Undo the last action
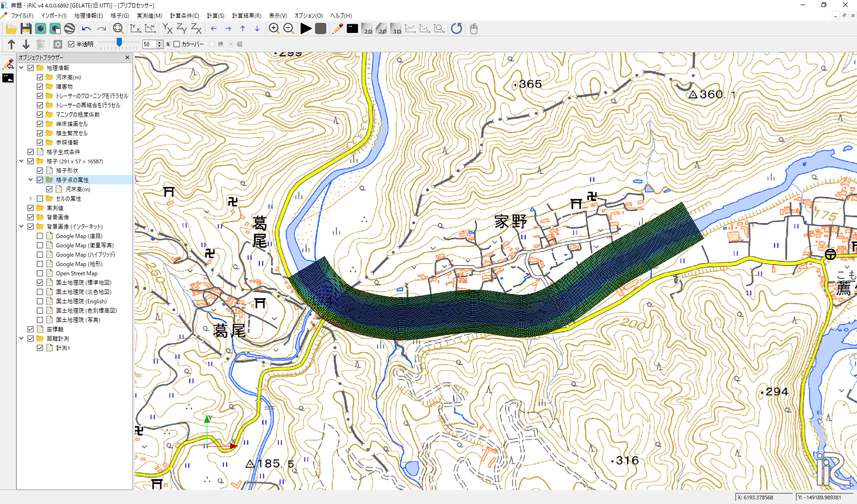The image size is (857, 504). pyautogui.click(x=86, y=29)
